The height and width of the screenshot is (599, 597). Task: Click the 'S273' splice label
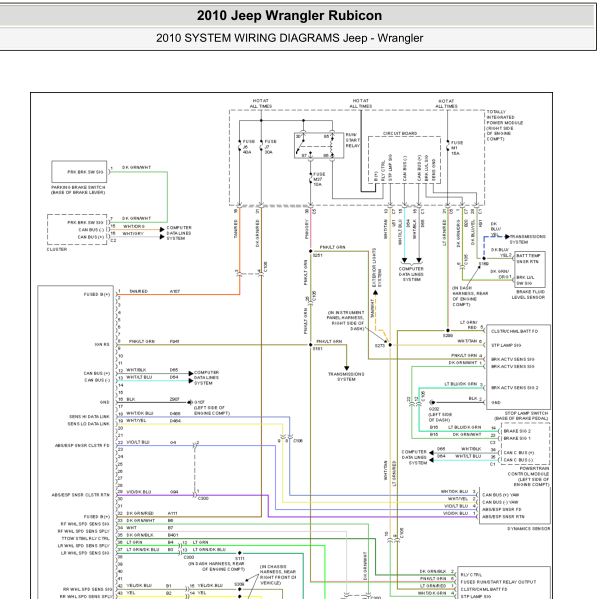coord(380,346)
